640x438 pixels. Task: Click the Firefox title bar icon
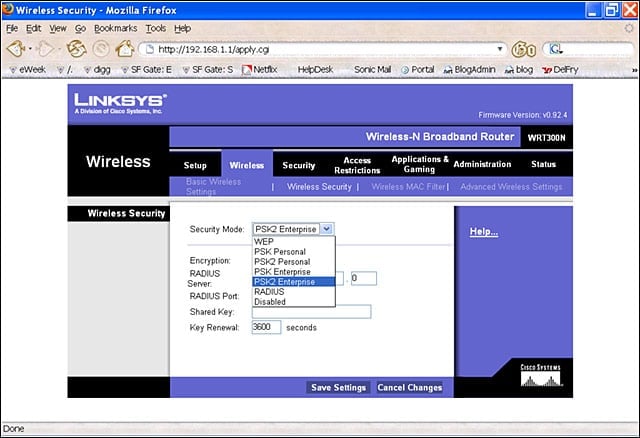coord(7,9)
